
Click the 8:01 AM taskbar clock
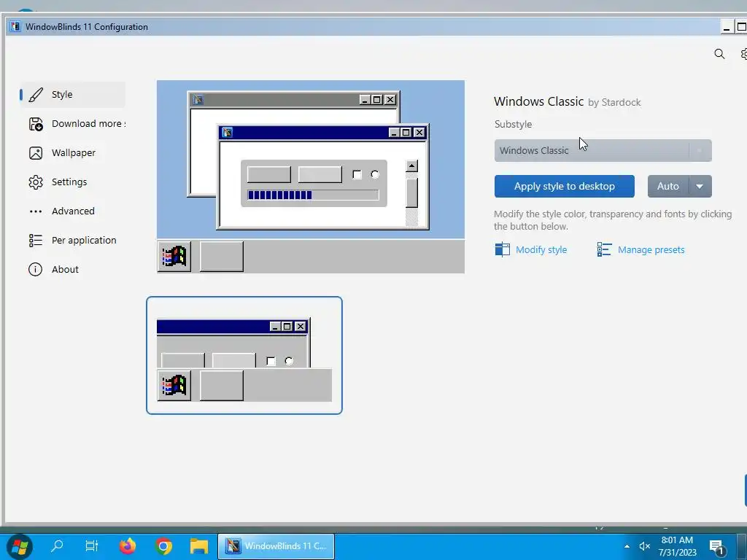(677, 546)
